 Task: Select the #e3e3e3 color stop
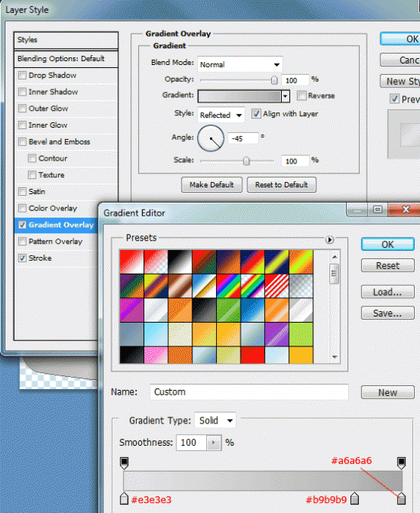pos(124,498)
